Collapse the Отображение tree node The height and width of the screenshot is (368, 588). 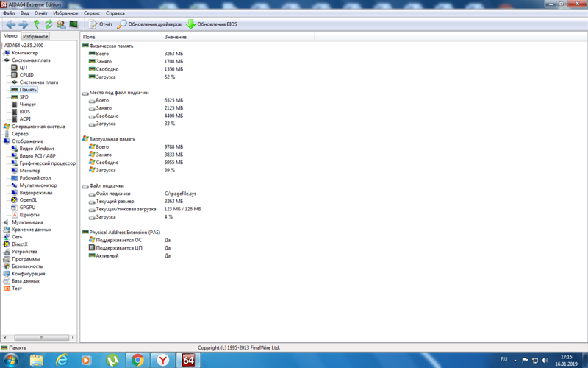pyautogui.click(x=27, y=141)
